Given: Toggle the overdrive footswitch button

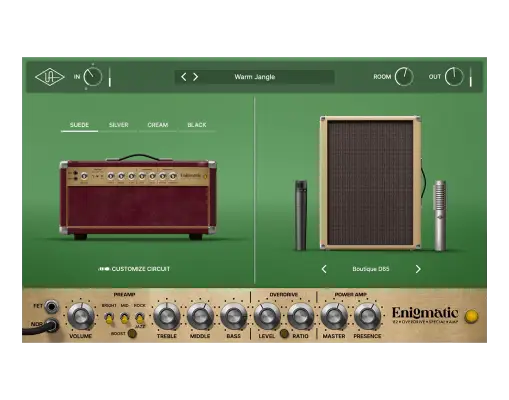Looking at the screenshot, I should coord(284,333).
